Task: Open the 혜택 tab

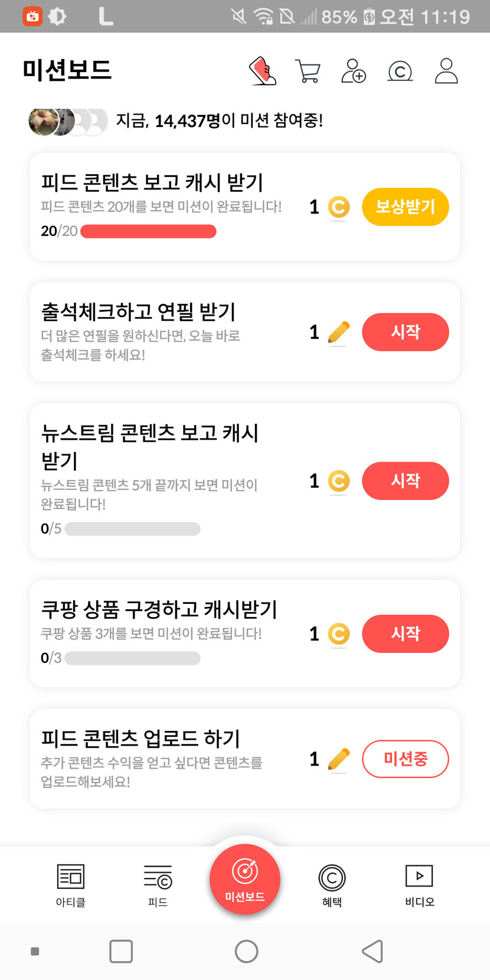Action: pos(332,884)
